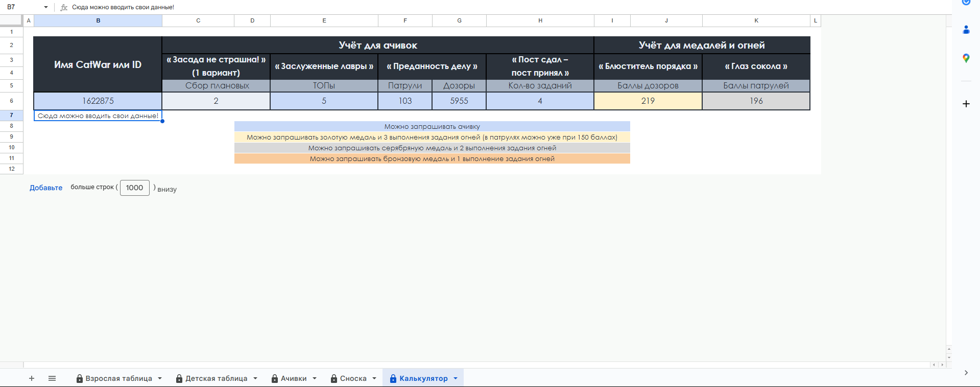Click the cell with ID 1622875
This screenshot has height=387, width=980.
pos(98,101)
